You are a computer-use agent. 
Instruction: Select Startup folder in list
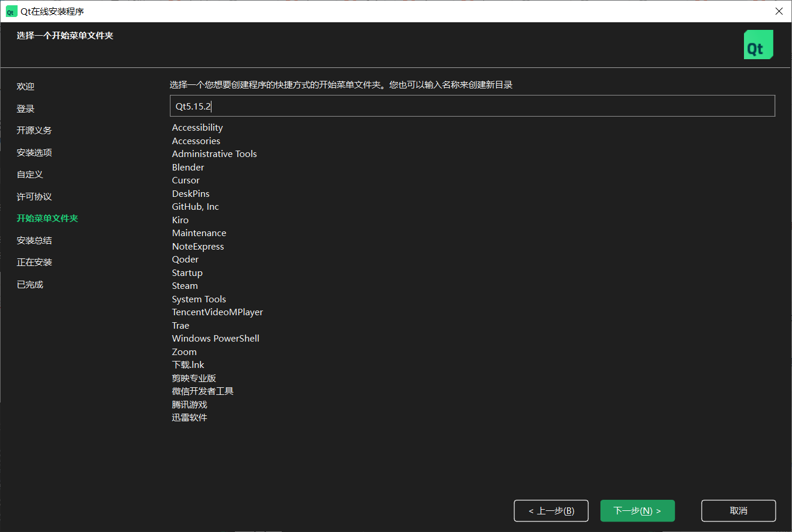187,273
